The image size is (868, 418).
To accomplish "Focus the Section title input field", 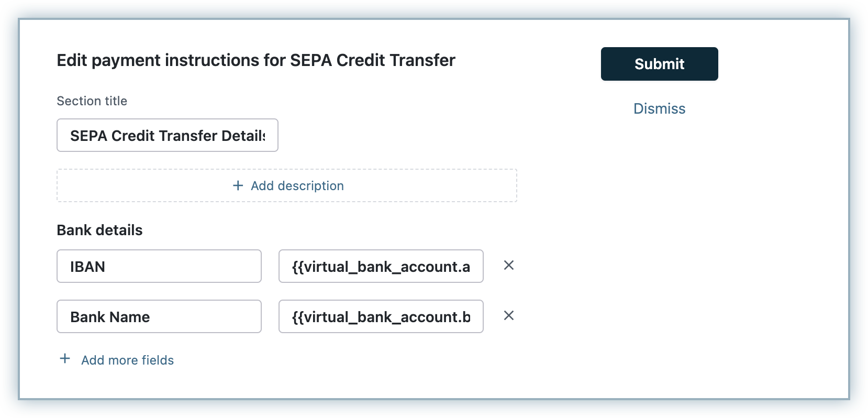I will 167,136.
